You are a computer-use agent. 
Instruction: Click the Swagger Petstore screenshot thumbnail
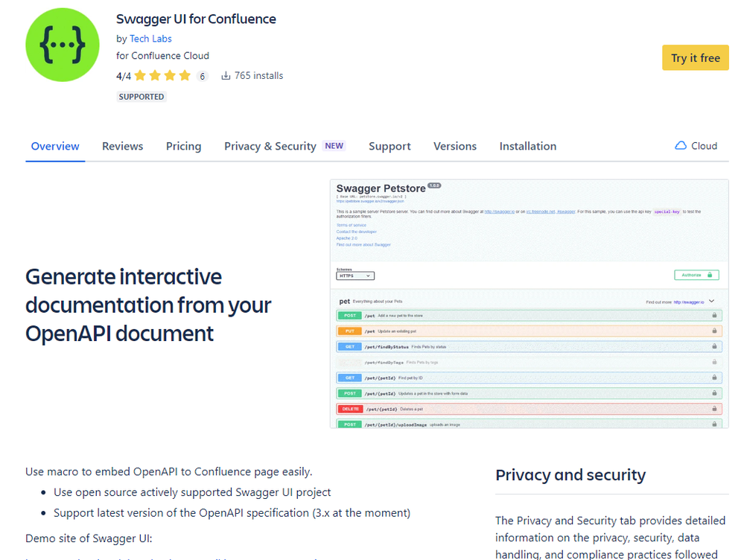click(x=529, y=304)
